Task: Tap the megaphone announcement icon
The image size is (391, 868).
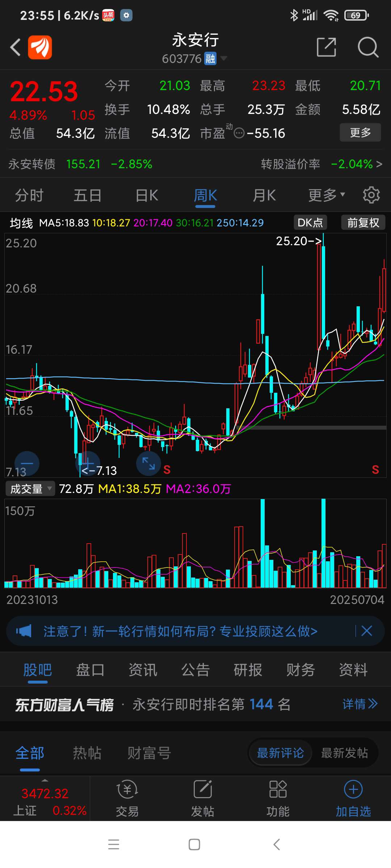Action: click(24, 631)
